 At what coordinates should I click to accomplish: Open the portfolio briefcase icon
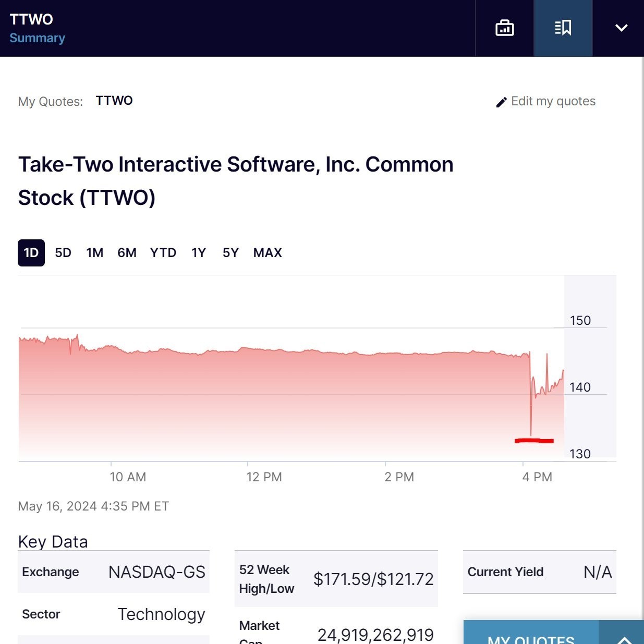point(504,28)
